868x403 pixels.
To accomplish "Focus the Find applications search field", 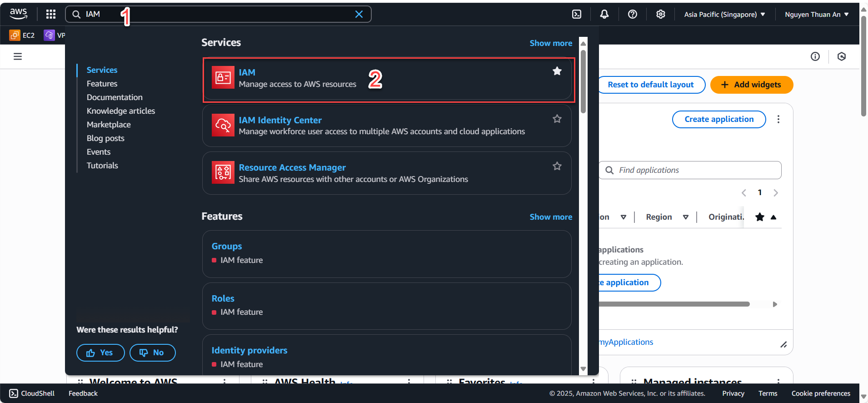I will (x=690, y=170).
